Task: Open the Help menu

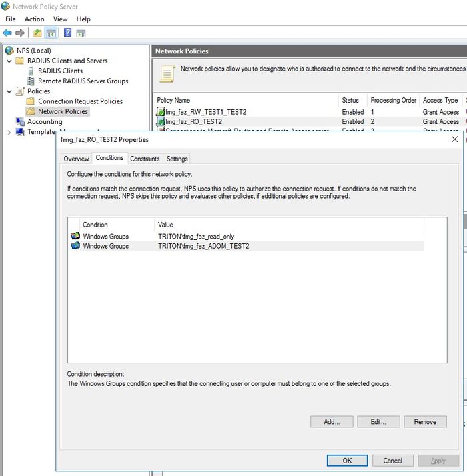Action: pyautogui.click(x=83, y=19)
